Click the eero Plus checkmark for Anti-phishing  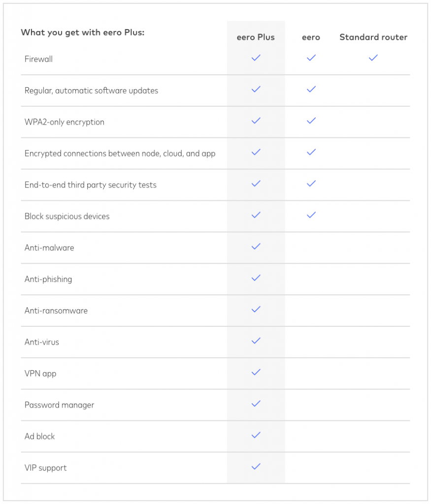tap(256, 278)
